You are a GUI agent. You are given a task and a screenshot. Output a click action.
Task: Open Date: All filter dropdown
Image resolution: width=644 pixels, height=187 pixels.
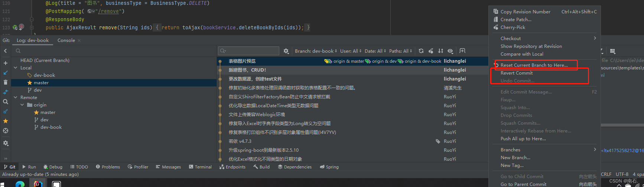point(375,51)
